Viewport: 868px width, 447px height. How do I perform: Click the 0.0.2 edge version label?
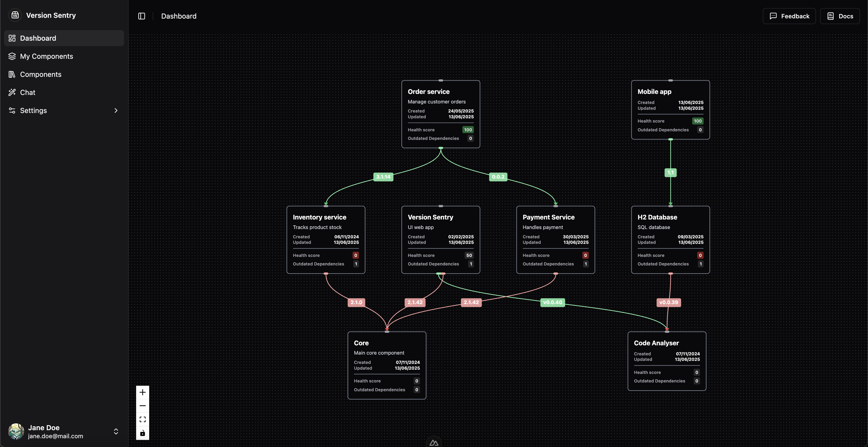[498, 177]
